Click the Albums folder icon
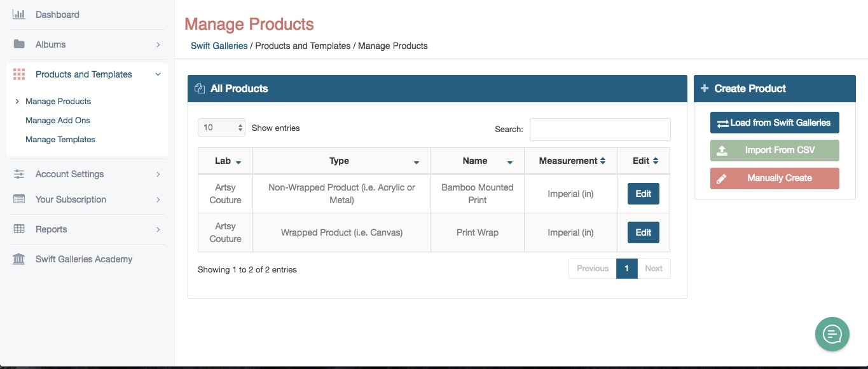 point(19,44)
